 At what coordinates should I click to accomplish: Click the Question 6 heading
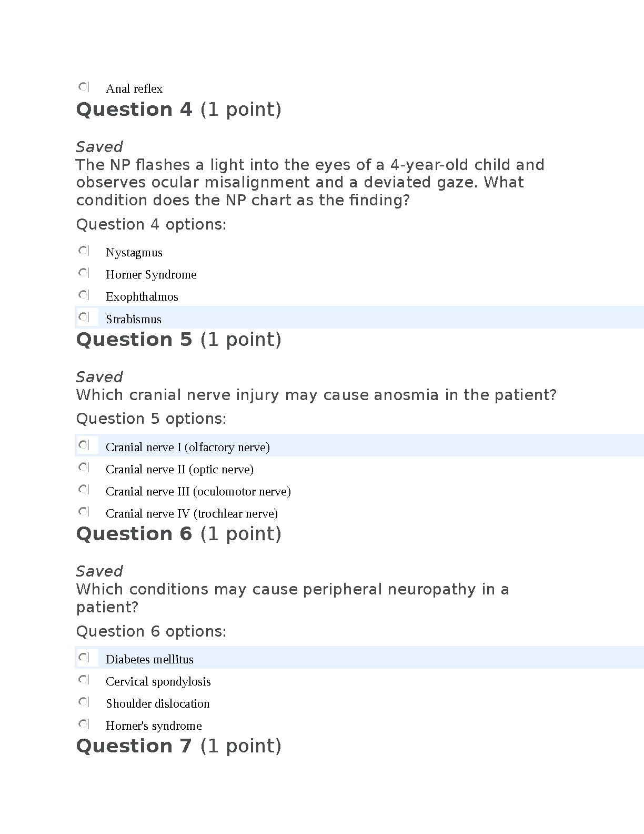(x=179, y=534)
